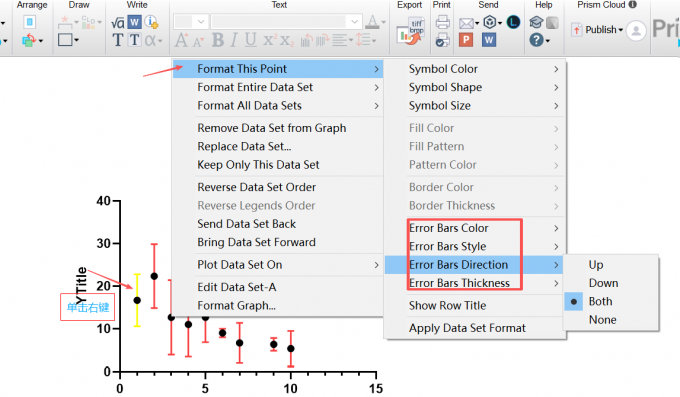Expand the Symbol Color submenu
The width and height of the screenshot is (680, 397).
tap(556, 69)
